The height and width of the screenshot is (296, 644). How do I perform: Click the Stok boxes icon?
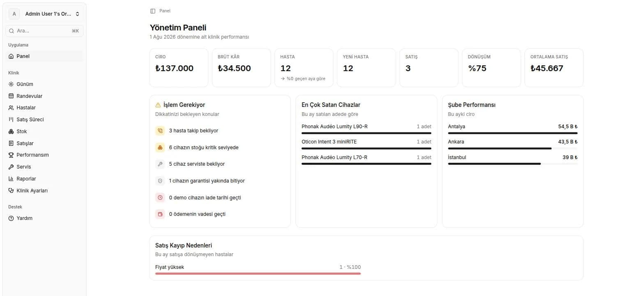[11, 132]
